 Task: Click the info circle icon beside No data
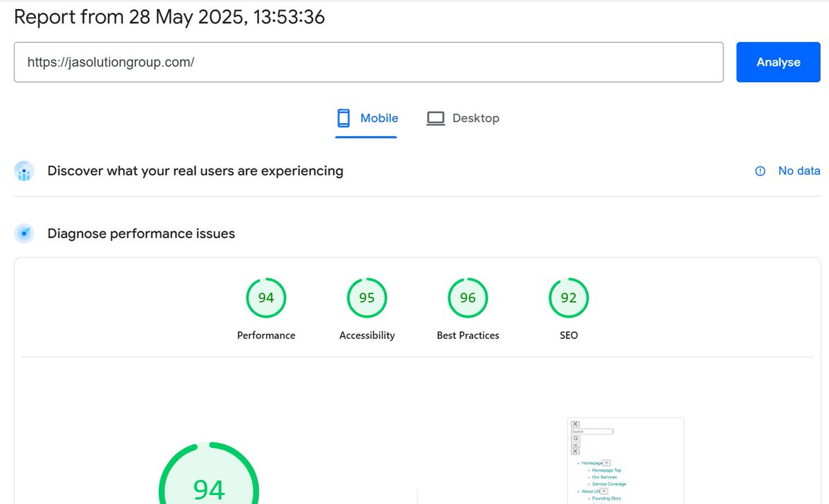pyautogui.click(x=760, y=171)
